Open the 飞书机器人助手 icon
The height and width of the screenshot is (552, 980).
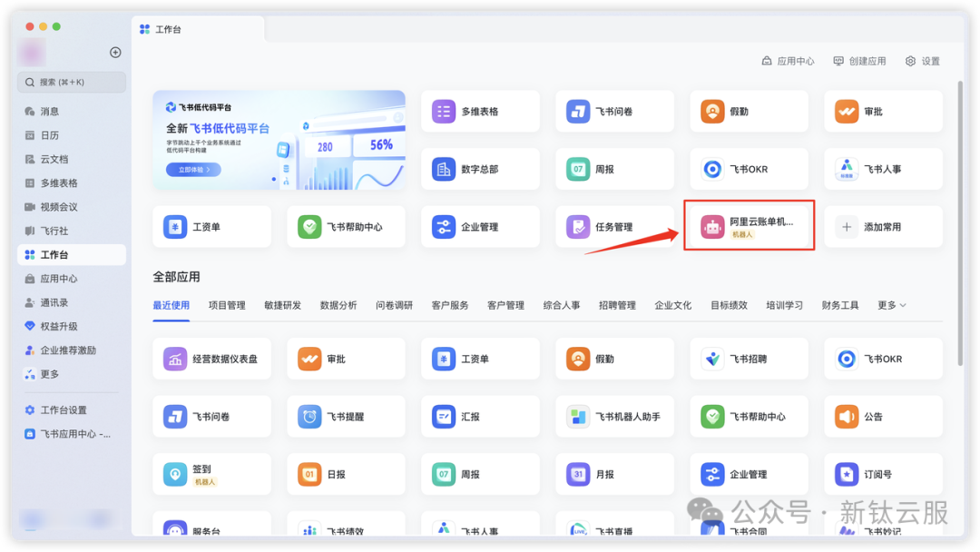[577, 417]
